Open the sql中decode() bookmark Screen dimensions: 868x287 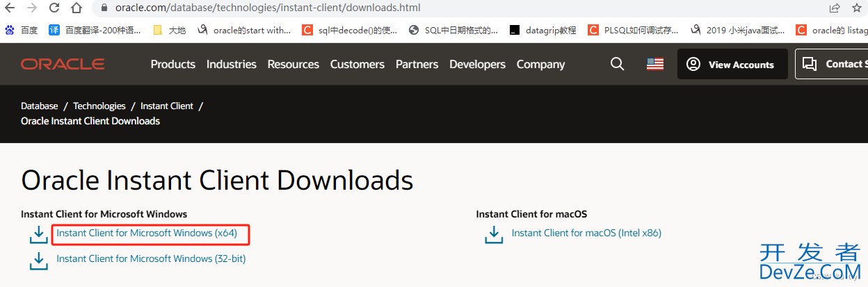pos(350,30)
